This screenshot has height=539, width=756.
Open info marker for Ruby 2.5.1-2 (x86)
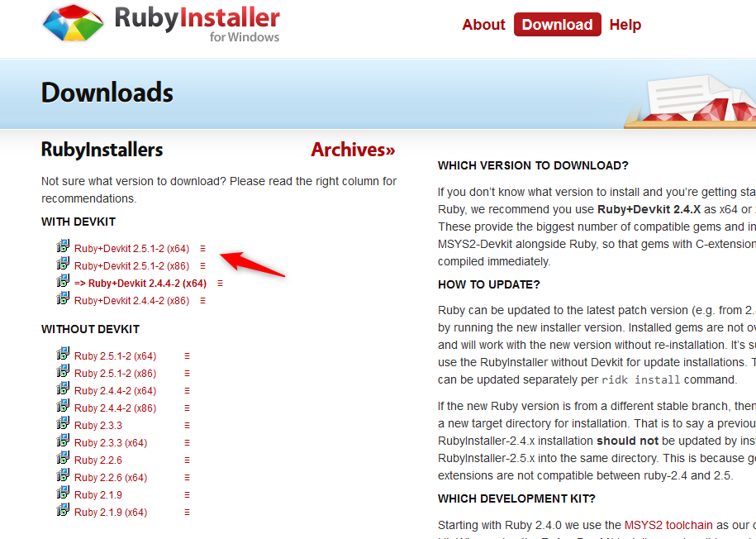tap(187, 374)
